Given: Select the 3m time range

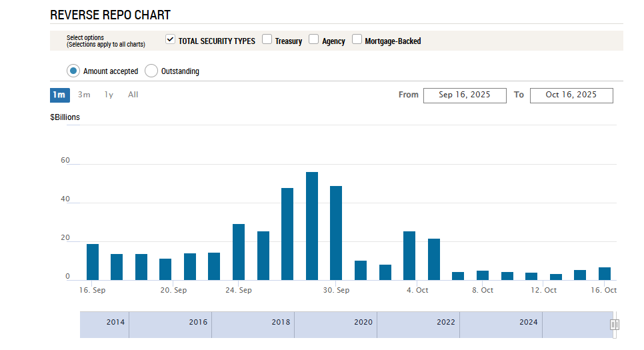Looking at the screenshot, I should (84, 95).
